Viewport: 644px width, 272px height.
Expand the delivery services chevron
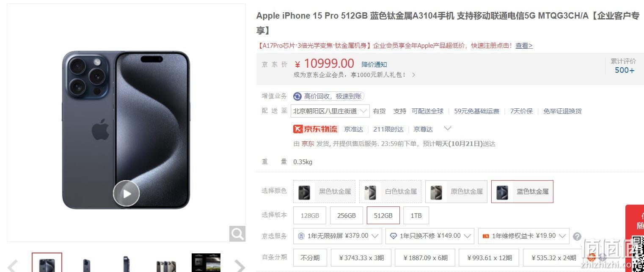[x=447, y=128]
